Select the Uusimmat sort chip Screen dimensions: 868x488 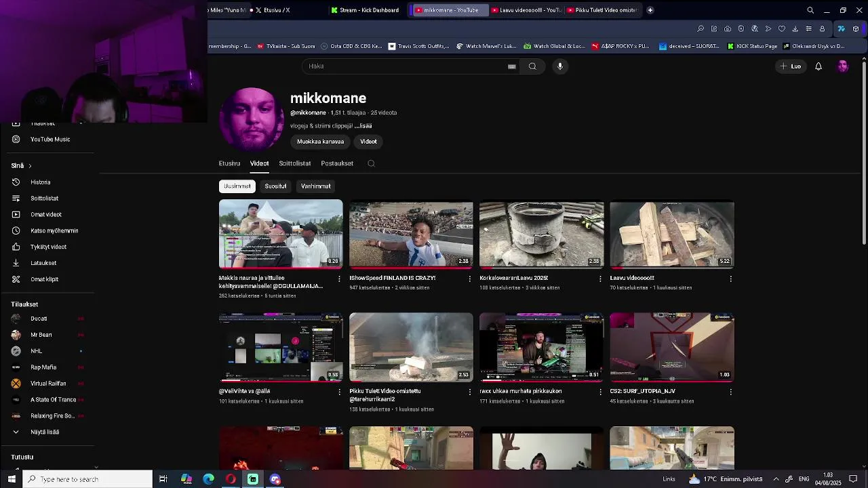pyautogui.click(x=237, y=186)
